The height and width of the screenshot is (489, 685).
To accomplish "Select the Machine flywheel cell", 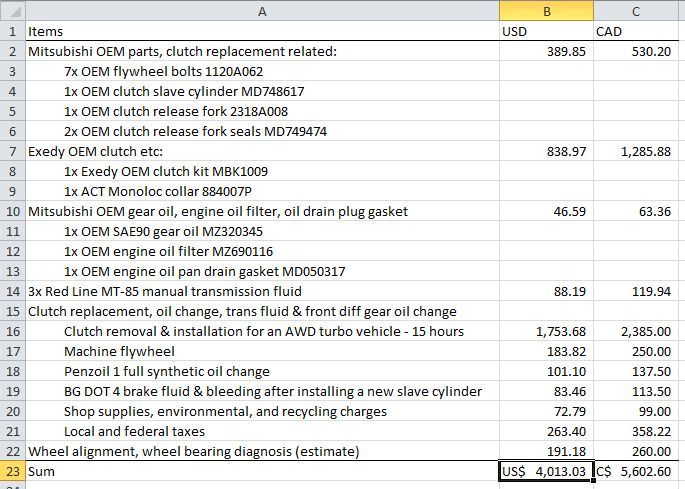I will coord(261,351).
